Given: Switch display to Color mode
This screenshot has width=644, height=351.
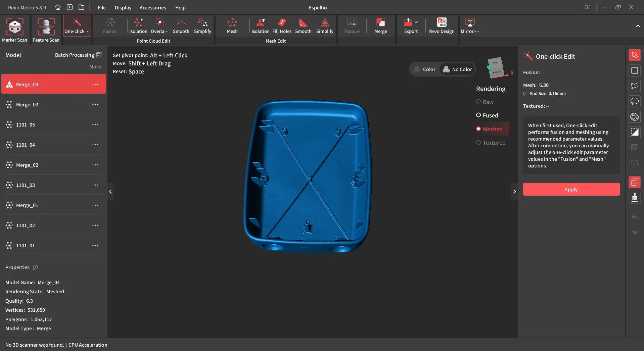Looking at the screenshot, I should [424, 69].
